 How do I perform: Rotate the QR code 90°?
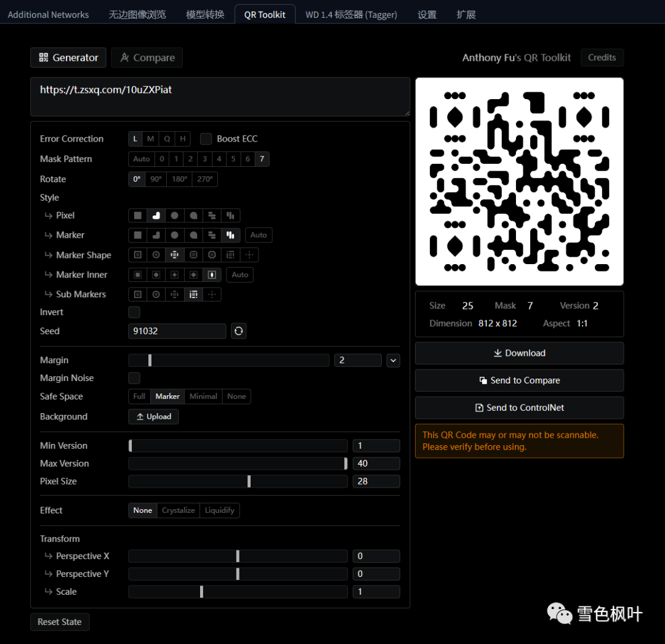(156, 179)
